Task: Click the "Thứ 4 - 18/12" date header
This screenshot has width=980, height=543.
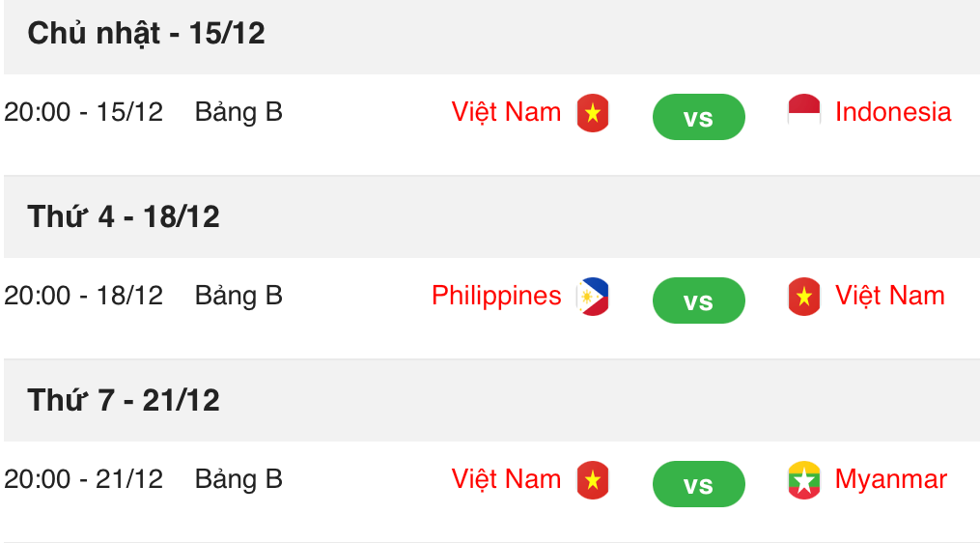Action: tap(124, 216)
